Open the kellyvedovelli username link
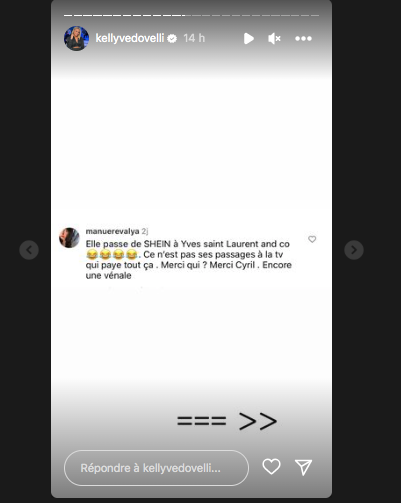 130,38
